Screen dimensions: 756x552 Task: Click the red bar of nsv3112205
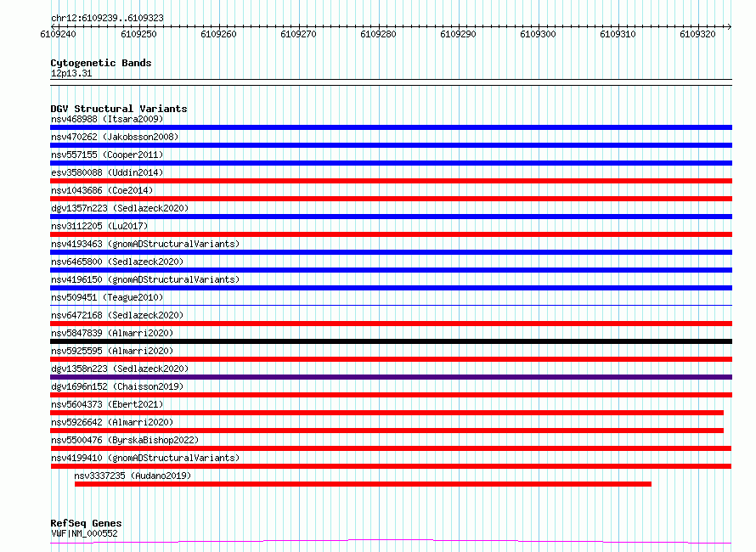[x=391, y=234]
